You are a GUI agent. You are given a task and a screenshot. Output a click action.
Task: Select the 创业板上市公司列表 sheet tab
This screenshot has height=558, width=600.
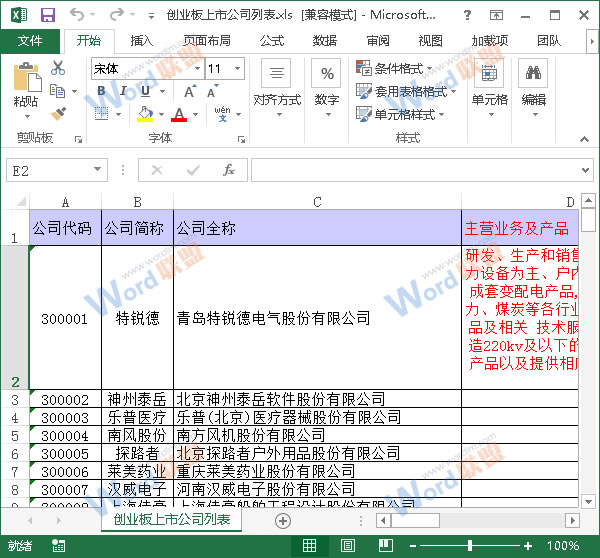tap(172, 520)
